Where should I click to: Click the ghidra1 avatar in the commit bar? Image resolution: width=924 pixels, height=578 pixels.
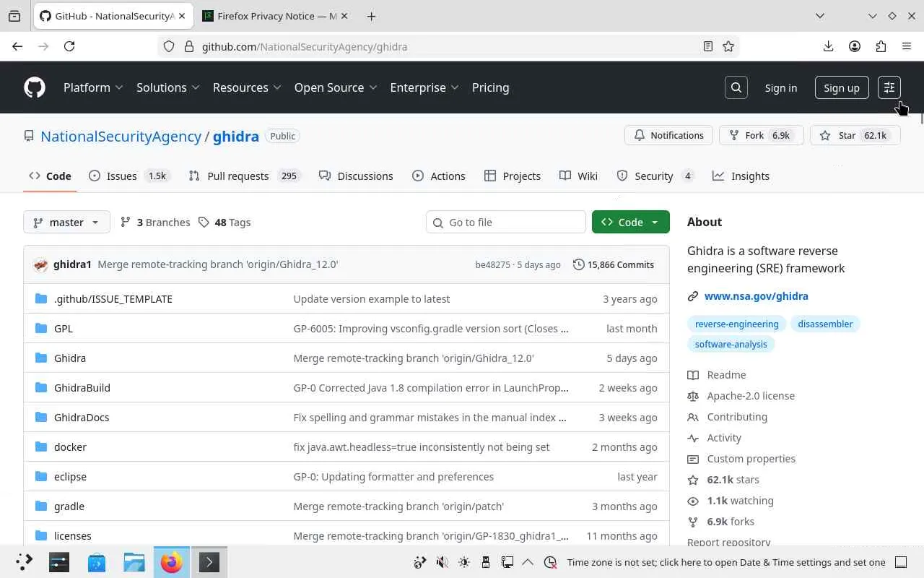coord(40,264)
